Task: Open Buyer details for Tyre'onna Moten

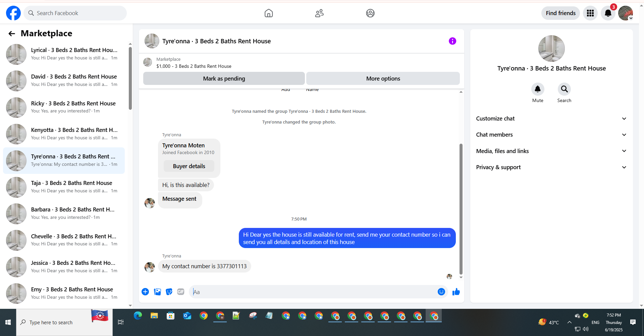Action: pyautogui.click(x=189, y=166)
